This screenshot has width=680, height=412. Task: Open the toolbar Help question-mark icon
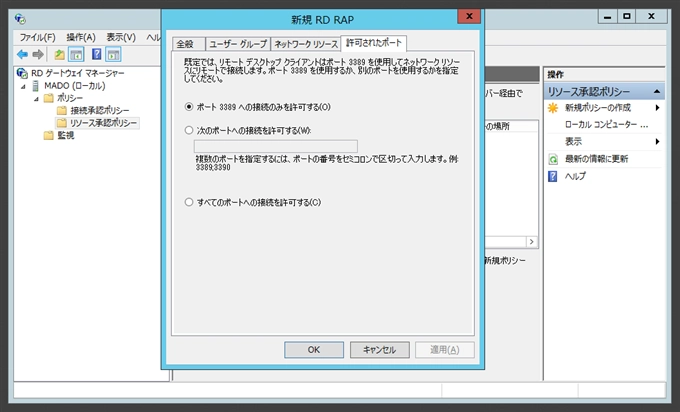pyautogui.click(x=97, y=55)
